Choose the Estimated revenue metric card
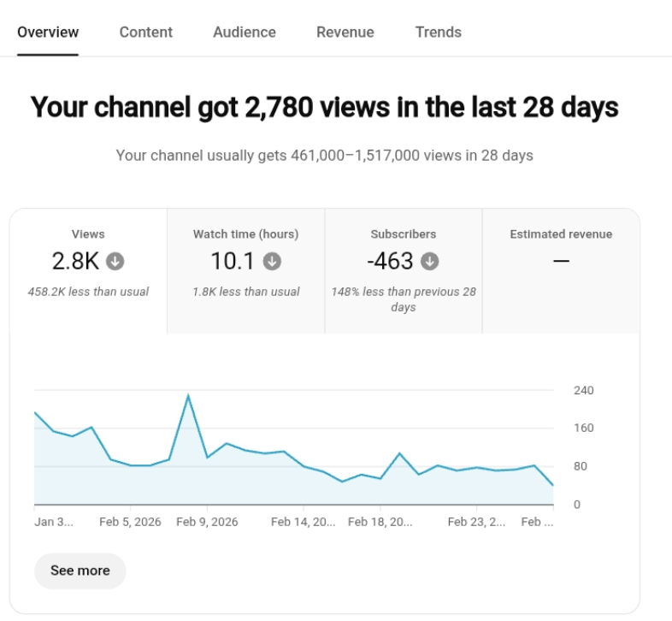Viewport: 672px width, 621px height. click(561, 234)
